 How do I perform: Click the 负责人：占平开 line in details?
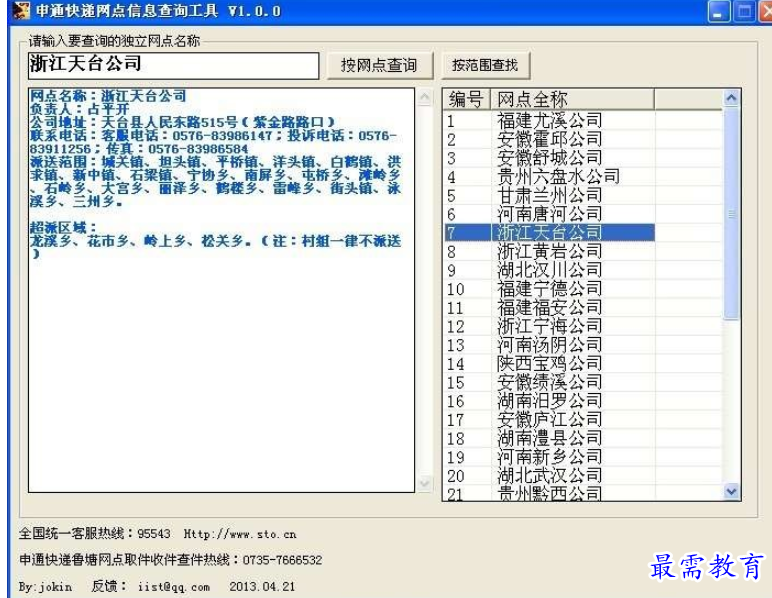click(79, 109)
